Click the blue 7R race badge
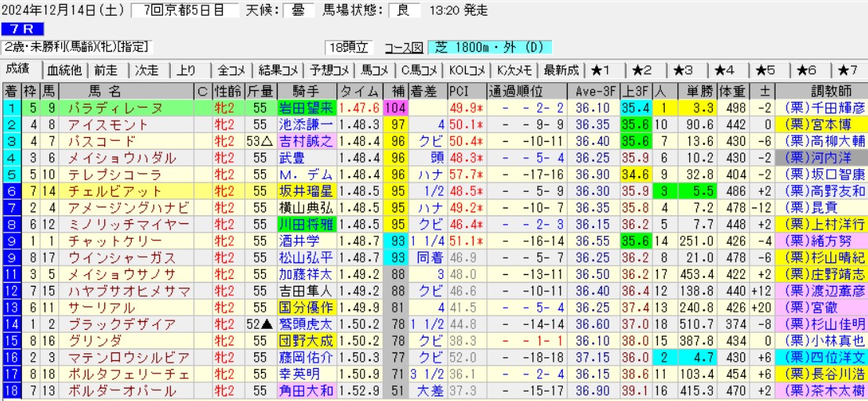Screen dimensions: 868x401 pyautogui.click(x=16, y=29)
